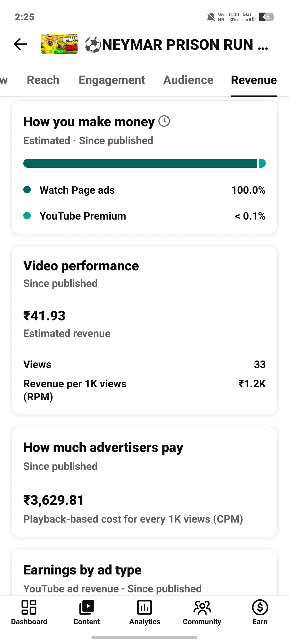This screenshot has width=289, height=644.
Task: Tap the YouTube Premium teal dot
Action: 27,216
